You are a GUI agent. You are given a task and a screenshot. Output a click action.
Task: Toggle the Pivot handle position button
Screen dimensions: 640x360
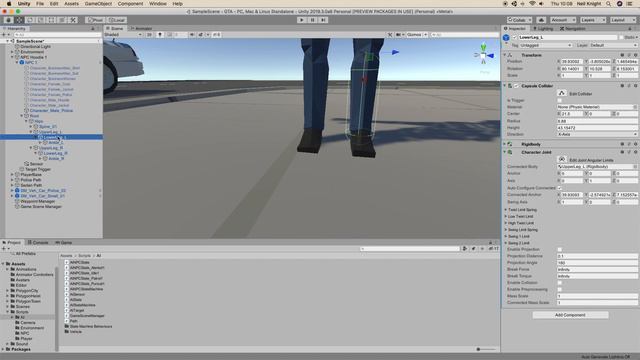[95, 20]
